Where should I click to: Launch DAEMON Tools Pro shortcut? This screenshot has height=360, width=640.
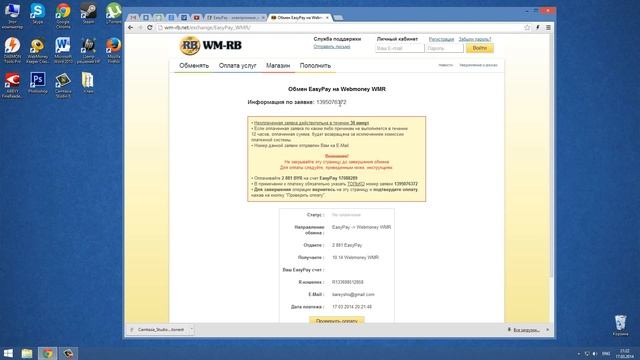point(12,50)
